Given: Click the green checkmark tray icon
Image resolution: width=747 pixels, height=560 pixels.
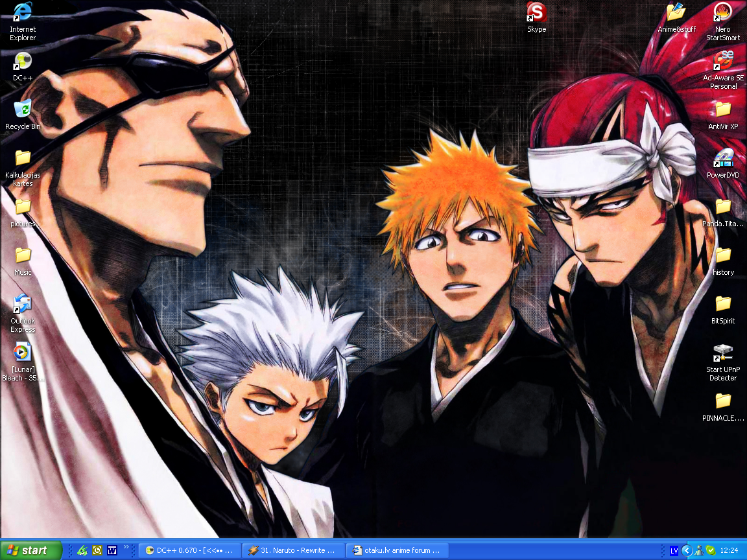Looking at the screenshot, I should tap(710, 550).
